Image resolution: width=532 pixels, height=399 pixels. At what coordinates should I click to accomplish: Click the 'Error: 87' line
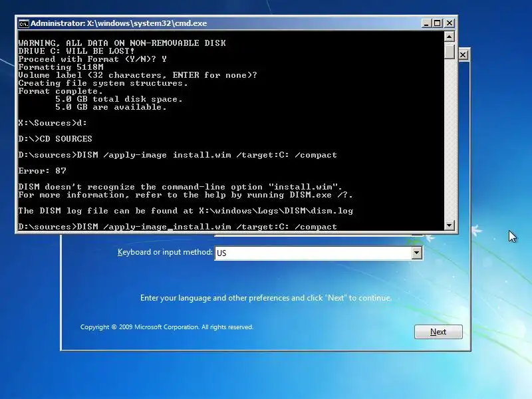click(42, 171)
